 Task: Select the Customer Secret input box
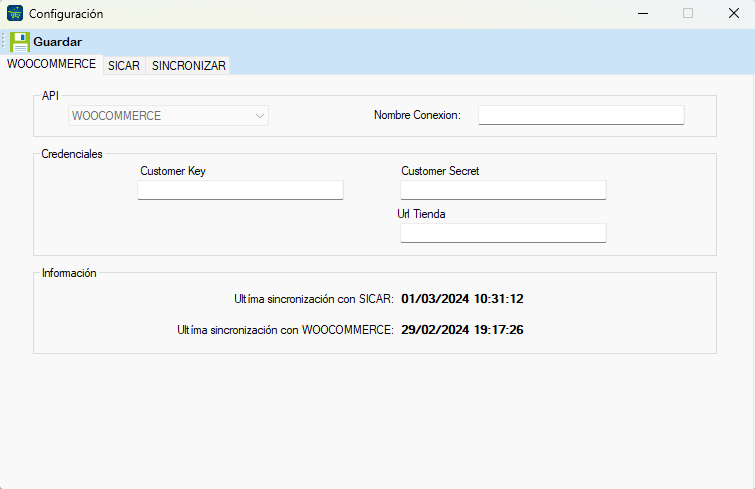[x=503, y=190]
